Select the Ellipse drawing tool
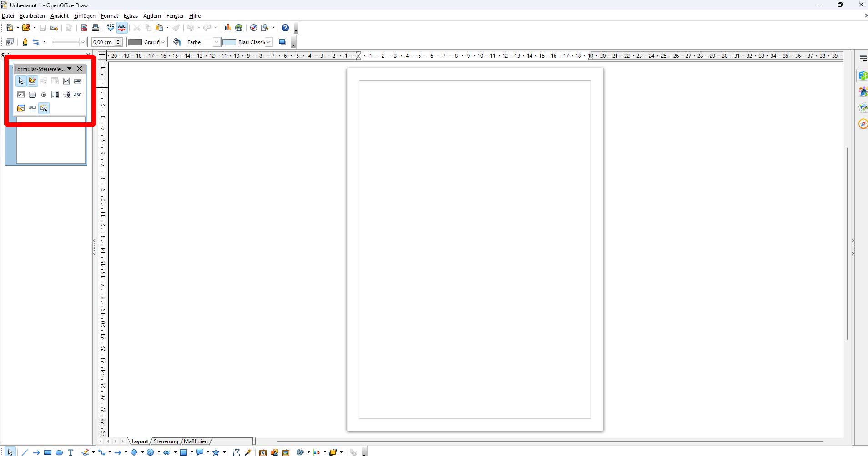 click(59, 452)
